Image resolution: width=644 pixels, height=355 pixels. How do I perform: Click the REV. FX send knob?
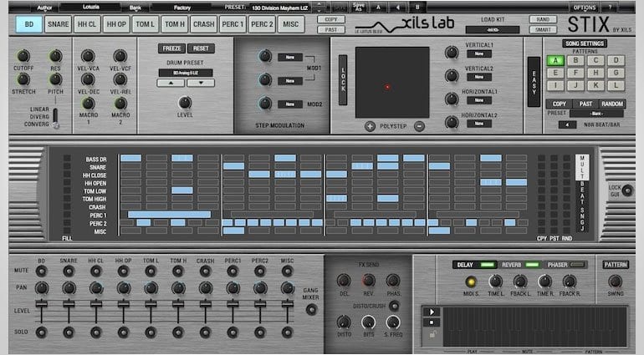[x=368, y=281]
